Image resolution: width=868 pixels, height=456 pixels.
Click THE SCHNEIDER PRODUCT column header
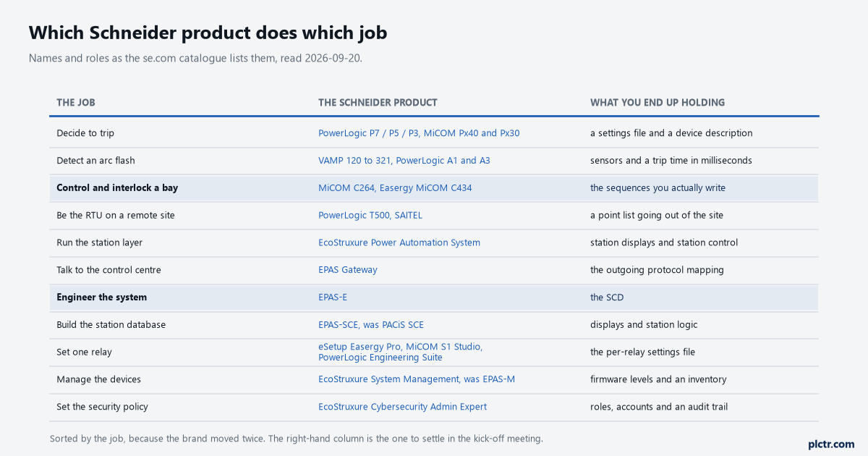378,103
